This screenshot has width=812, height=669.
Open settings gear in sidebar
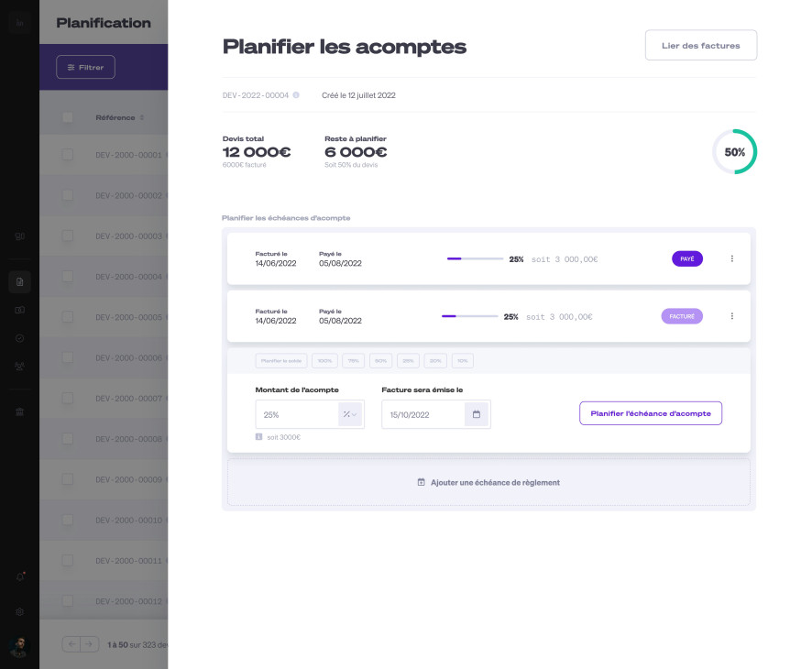tap(20, 611)
